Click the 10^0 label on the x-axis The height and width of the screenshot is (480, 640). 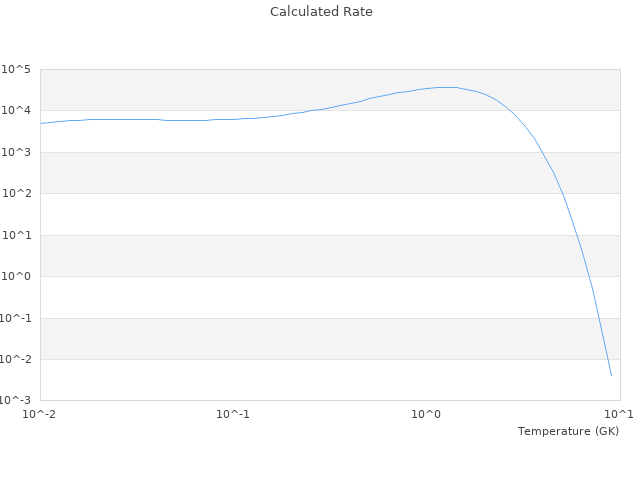point(427,414)
